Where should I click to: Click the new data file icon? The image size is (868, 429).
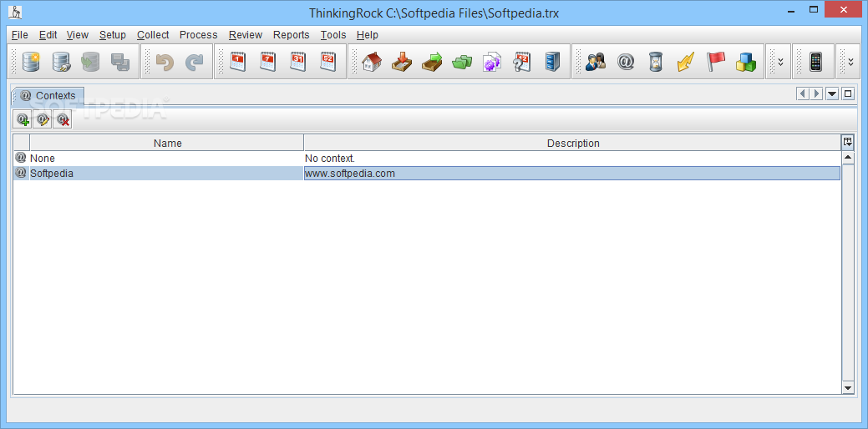[31, 62]
